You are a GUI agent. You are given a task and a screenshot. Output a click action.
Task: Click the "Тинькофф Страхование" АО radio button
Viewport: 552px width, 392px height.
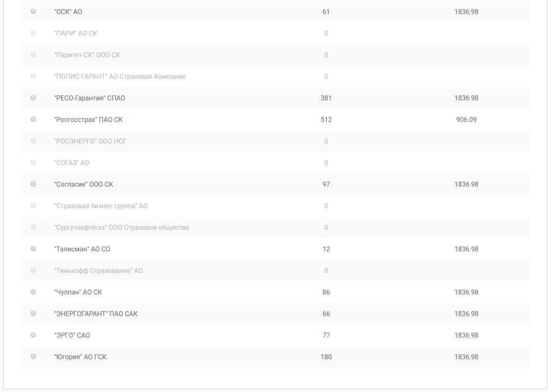(x=33, y=270)
